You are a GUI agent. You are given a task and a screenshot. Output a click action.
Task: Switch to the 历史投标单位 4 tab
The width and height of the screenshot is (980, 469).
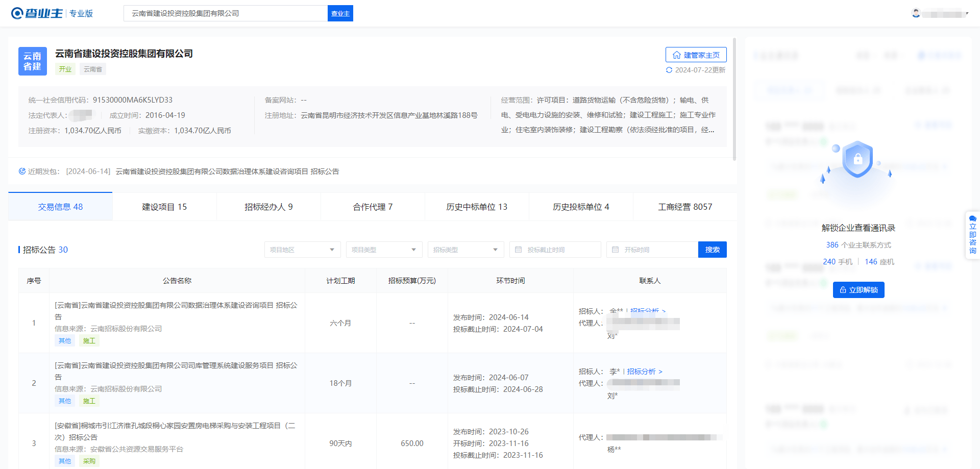(x=581, y=207)
